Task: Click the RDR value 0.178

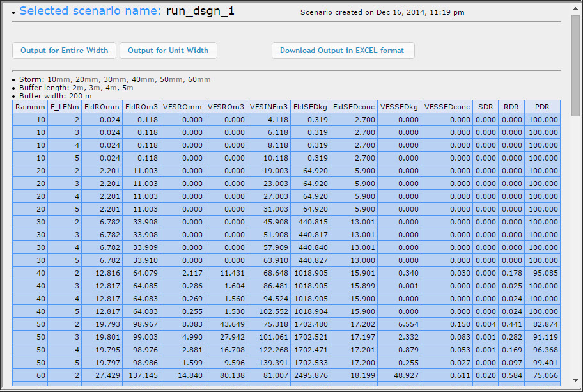Action: 511,273
